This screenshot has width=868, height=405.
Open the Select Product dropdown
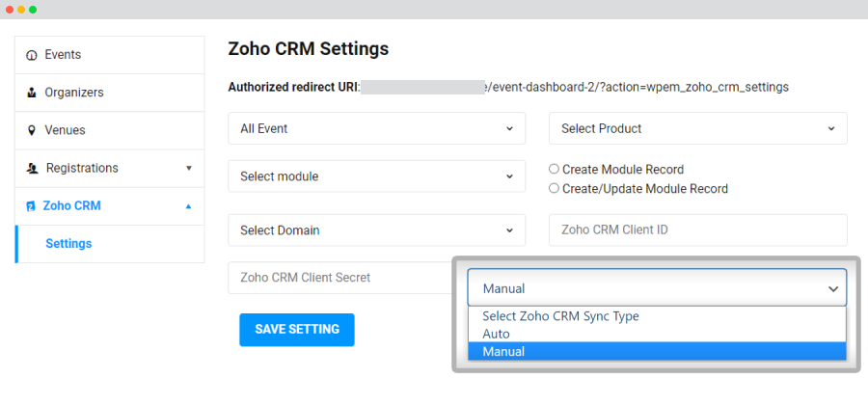697,128
